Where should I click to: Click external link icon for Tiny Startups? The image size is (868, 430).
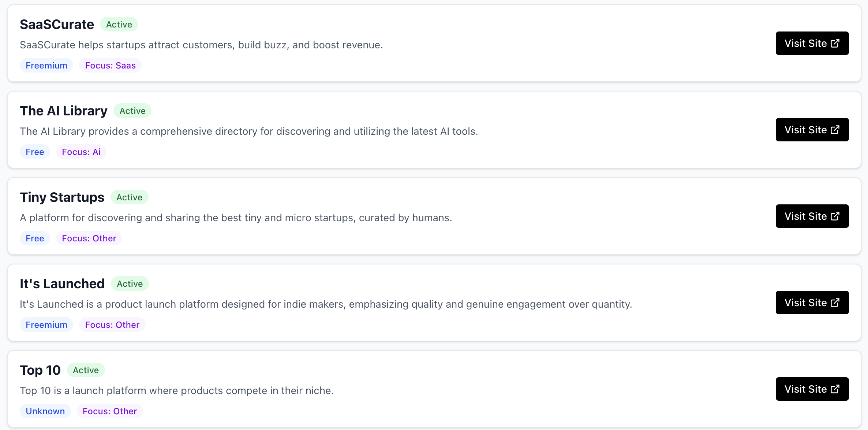click(x=835, y=216)
